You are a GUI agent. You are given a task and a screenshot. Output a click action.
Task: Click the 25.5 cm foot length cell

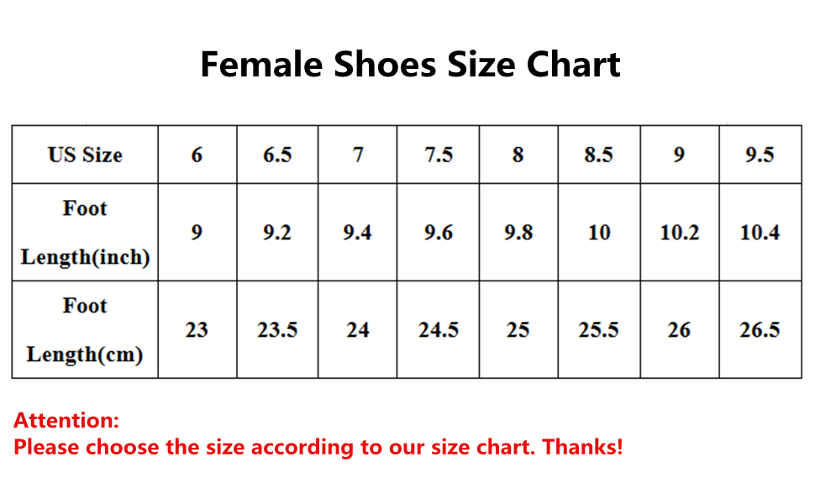coord(599,330)
